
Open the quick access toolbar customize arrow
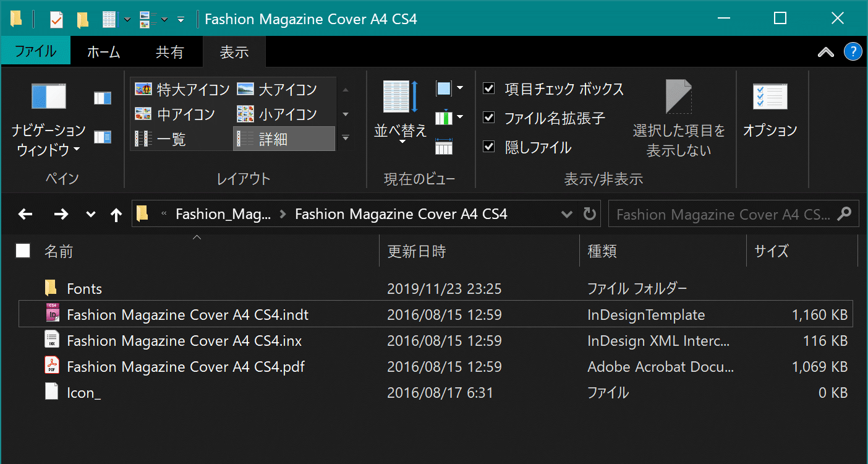tap(181, 20)
